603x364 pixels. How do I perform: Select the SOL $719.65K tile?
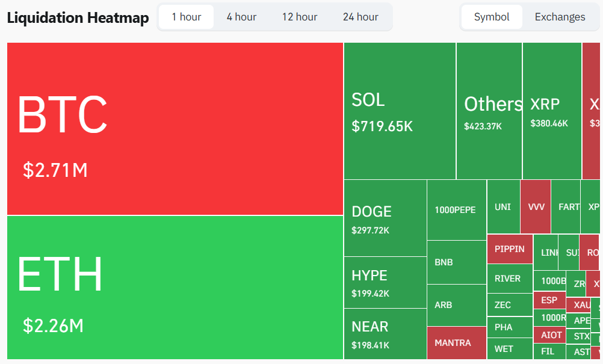(x=400, y=111)
